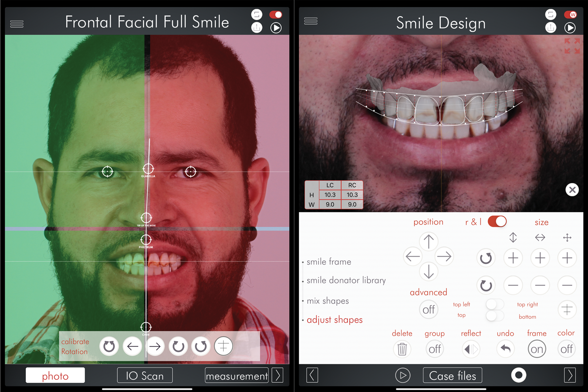Switch the frame toggle off
Image resolution: width=588 pixels, height=392 pixels.
coord(537,349)
